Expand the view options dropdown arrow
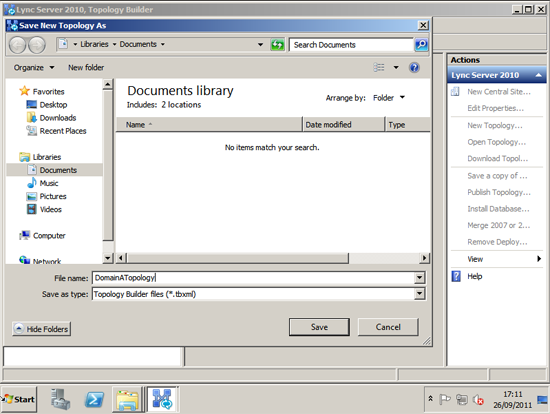The image size is (550, 414). [396, 67]
